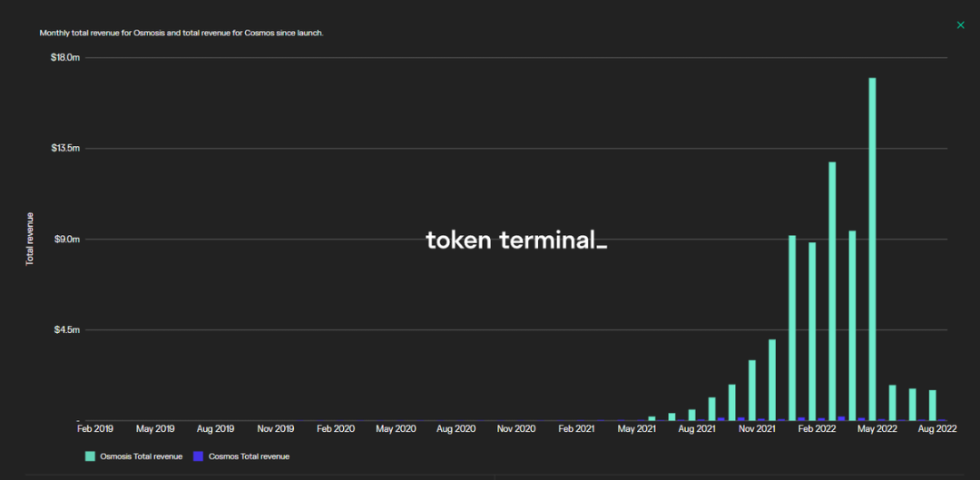Click the green Osmosis legend color swatch
The width and height of the screenshot is (980, 480).
90,456
